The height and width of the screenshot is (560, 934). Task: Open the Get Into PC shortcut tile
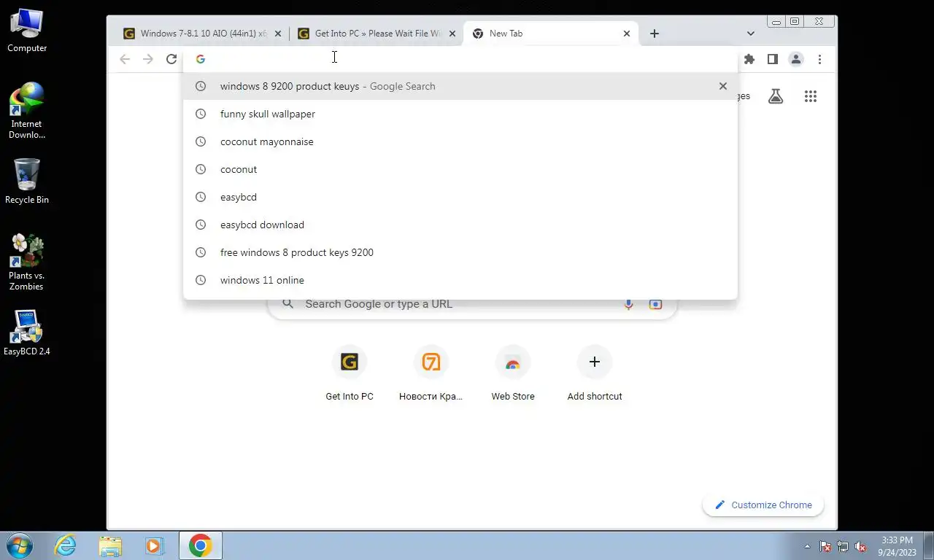tap(350, 373)
